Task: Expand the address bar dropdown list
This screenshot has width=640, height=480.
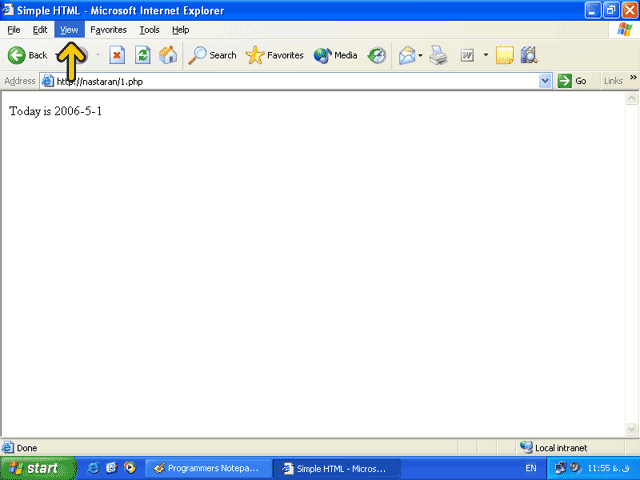Action: coord(545,81)
